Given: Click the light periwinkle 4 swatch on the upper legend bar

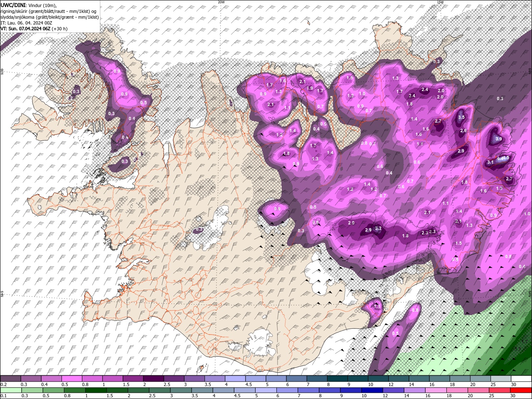Looking at the screenshot, I should pyautogui.click(x=235, y=379).
